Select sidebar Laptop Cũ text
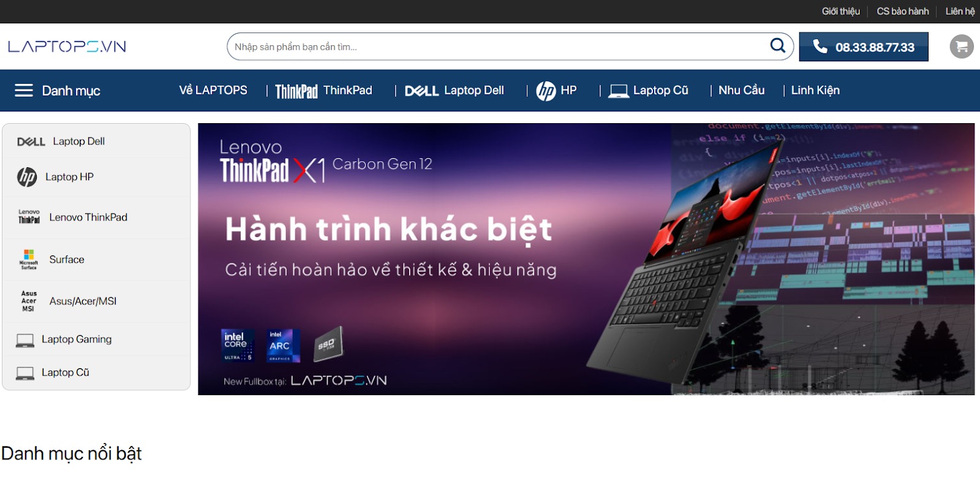This screenshot has width=980, height=487. pos(66,372)
